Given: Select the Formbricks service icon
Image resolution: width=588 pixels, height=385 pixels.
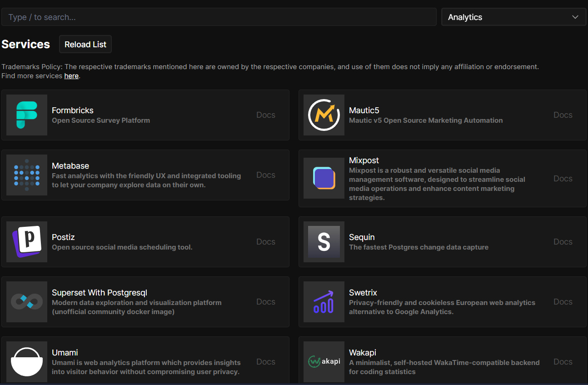Looking at the screenshot, I should coord(26,115).
